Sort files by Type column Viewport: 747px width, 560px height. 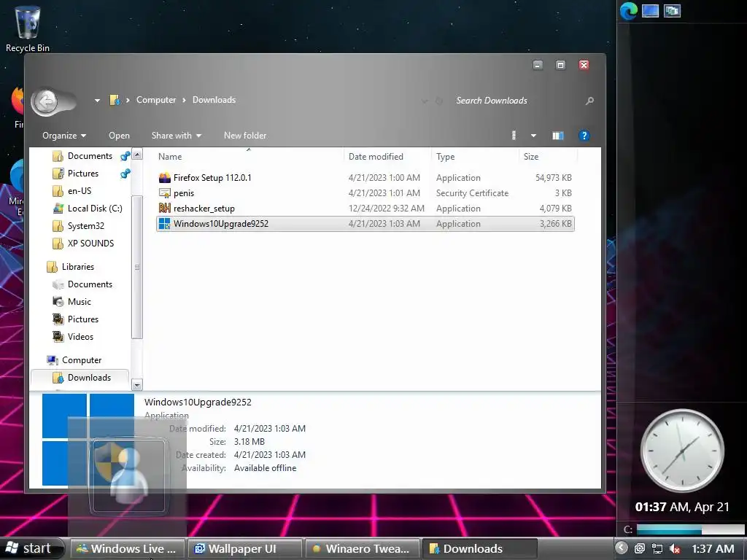pos(446,157)
